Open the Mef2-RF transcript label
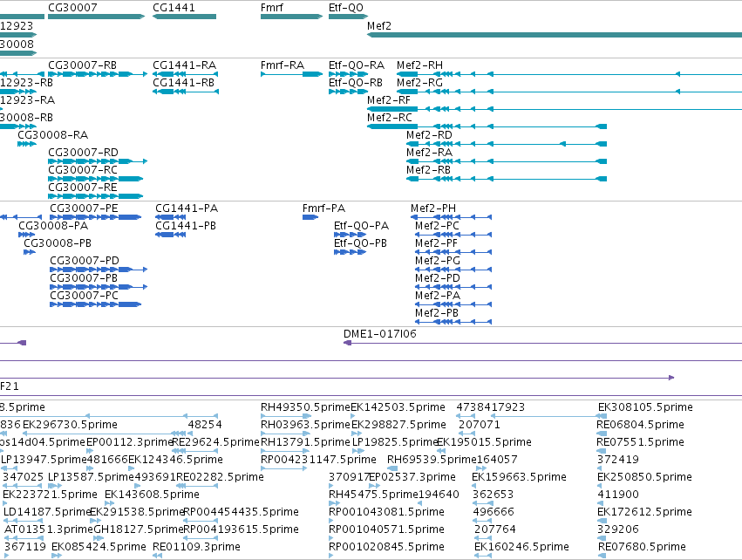 tap(389, 100)
